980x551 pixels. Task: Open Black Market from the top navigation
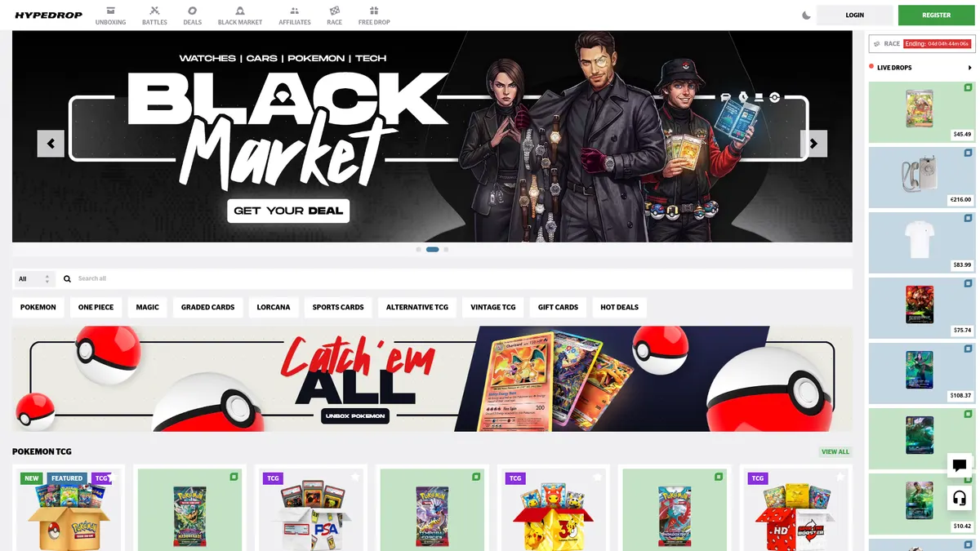[240, 16]
